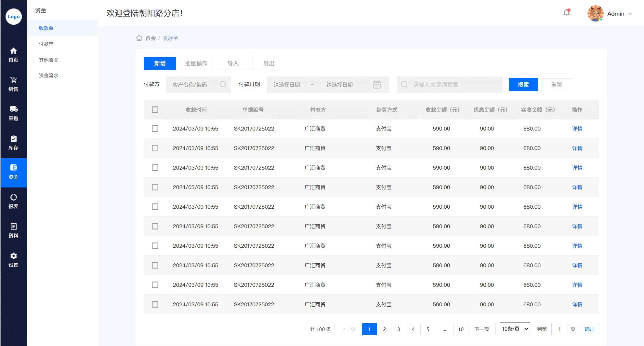Open the notification bell

(x=567, y=13)
